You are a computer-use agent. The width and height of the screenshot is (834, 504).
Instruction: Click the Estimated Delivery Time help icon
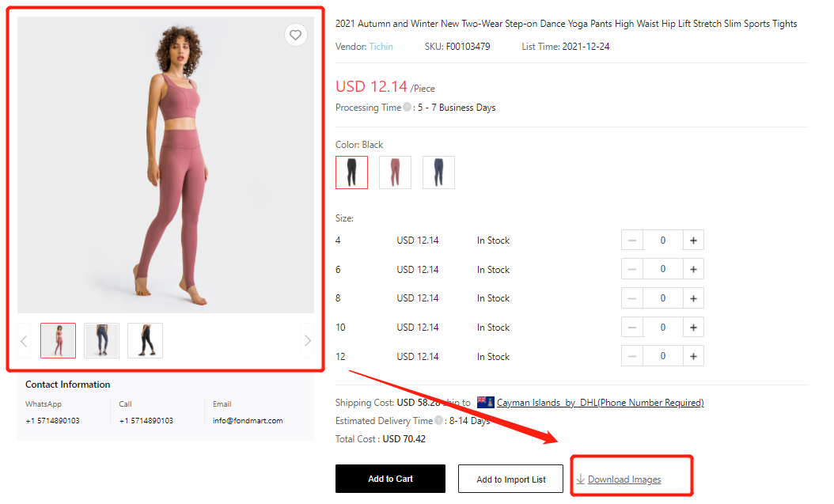click(x=438, y=421)
